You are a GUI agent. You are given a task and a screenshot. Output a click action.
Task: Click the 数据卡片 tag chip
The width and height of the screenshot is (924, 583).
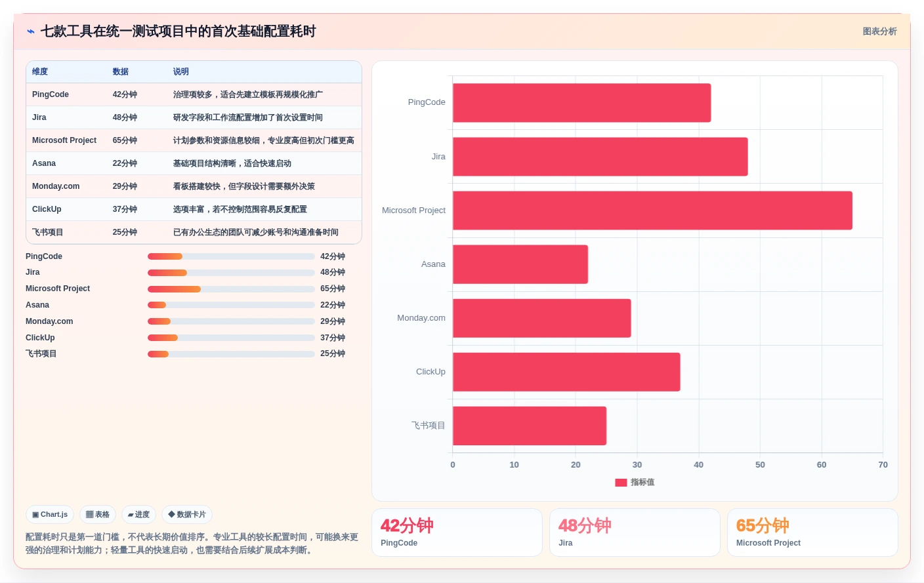coord(187,515)
